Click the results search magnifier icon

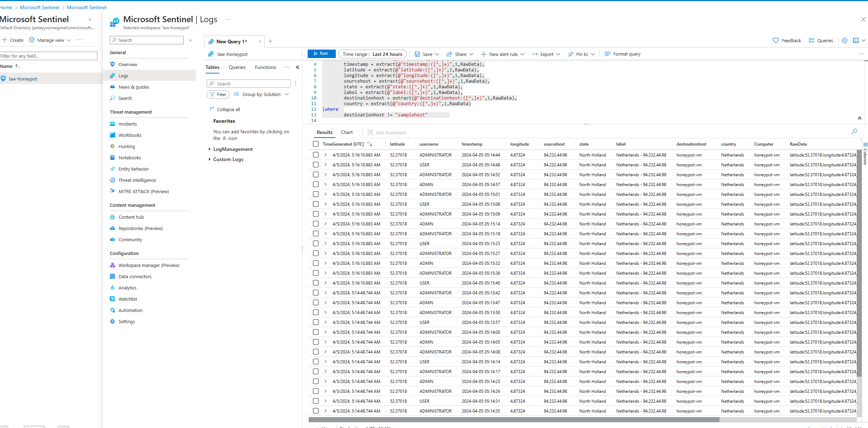click(x=854, y=132)
